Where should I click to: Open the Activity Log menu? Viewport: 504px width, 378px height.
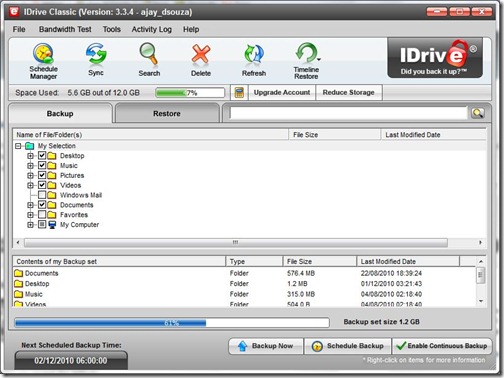pos(152,29)
